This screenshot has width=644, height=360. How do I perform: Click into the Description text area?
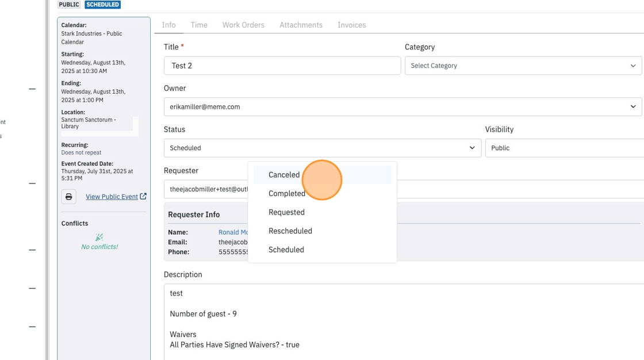(404, 322)
